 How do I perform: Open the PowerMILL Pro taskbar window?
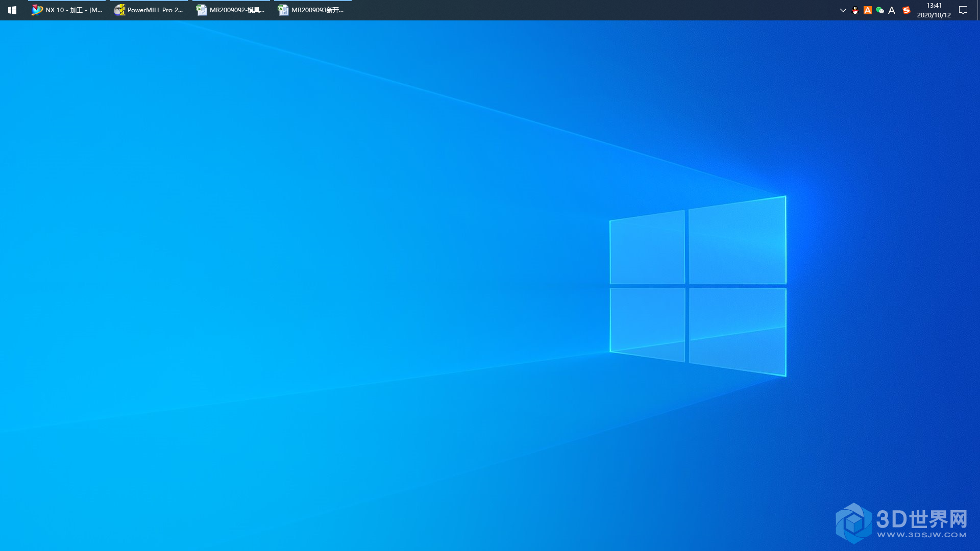(149, 10)
